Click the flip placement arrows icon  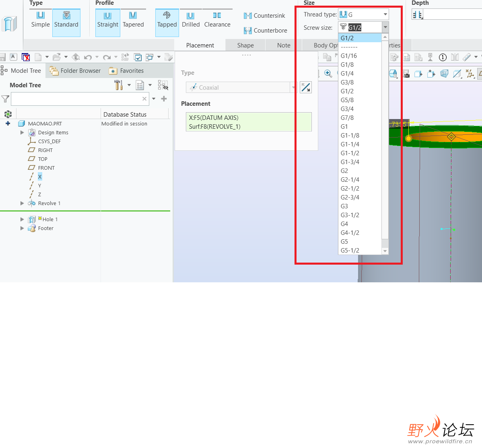coord(305,87)
